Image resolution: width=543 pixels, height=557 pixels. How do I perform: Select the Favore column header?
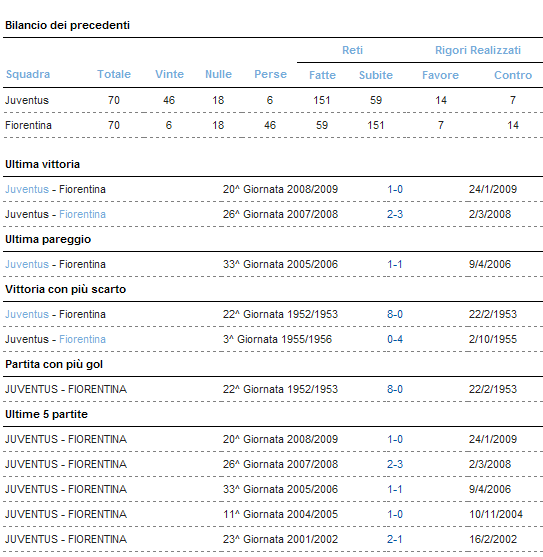440,75
